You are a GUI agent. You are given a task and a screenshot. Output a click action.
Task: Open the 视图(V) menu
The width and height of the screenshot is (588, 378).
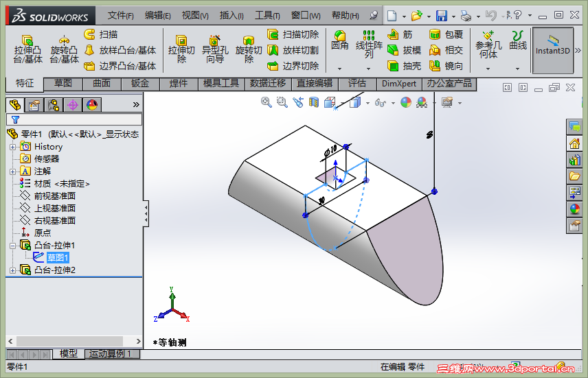point(195,15)
